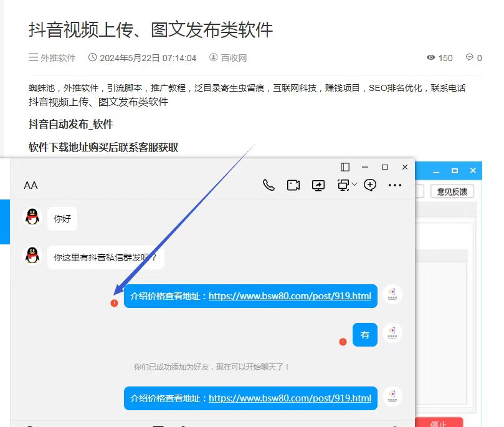Open the more options ellipsis
The width and height of the screenshot is (504, 427).
(x=395, y=185)
